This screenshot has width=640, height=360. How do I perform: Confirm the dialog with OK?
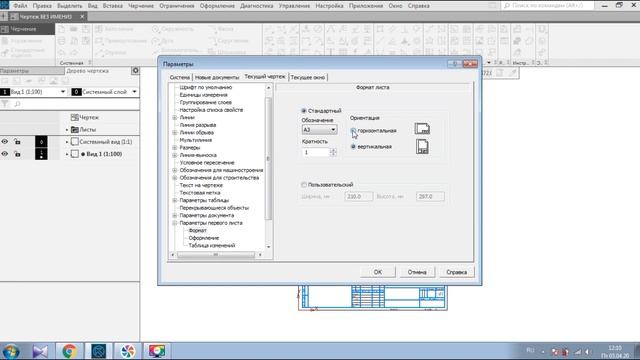(378, 272)
